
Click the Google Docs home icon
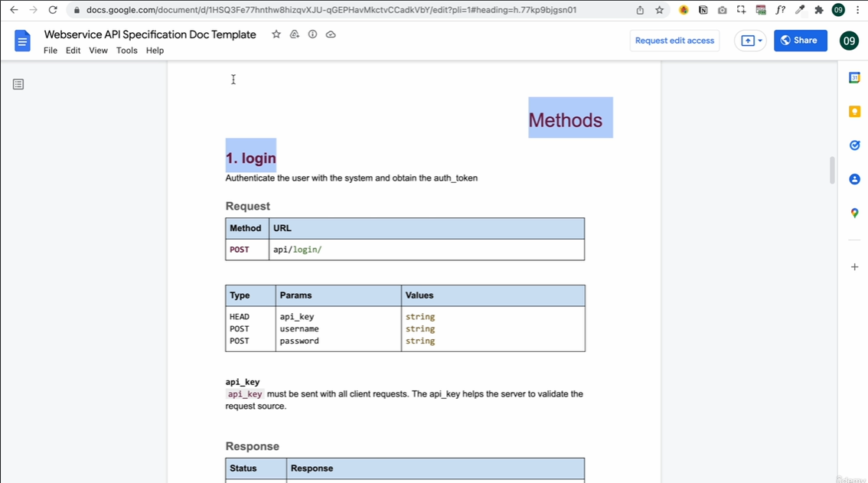[x=22, y=41]
